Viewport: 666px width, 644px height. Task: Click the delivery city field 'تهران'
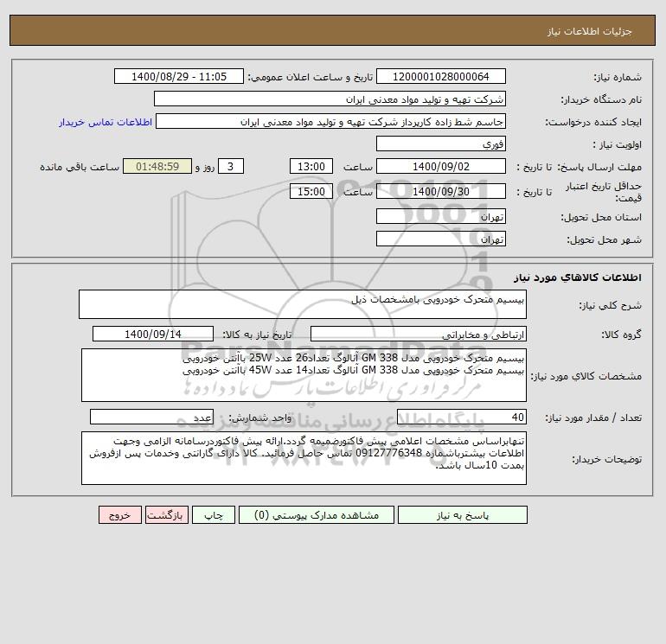[x=441, y=239]
